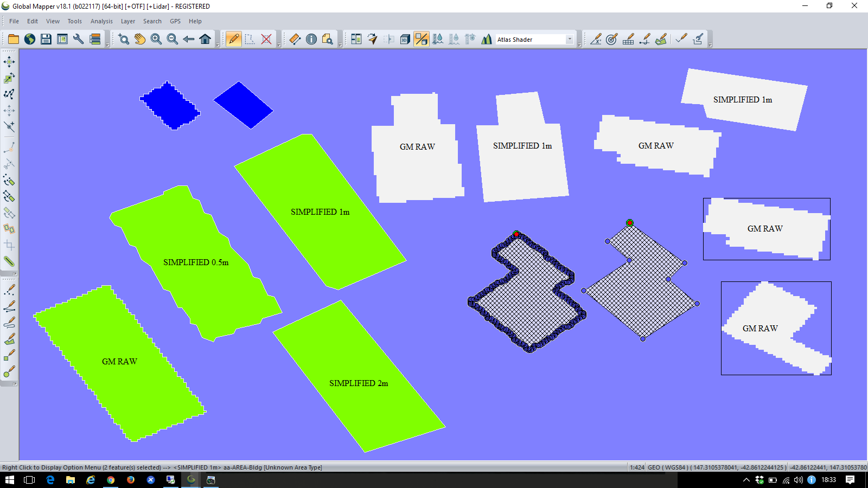Click the Home full view icon
Screen dimensions: 868x488
(x=205, y=39)
